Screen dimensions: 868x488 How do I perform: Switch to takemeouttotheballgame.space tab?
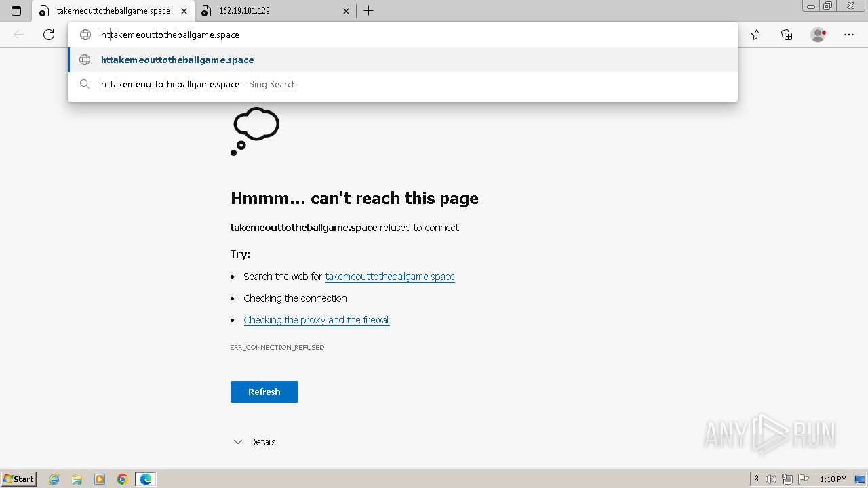coord(113,11)
